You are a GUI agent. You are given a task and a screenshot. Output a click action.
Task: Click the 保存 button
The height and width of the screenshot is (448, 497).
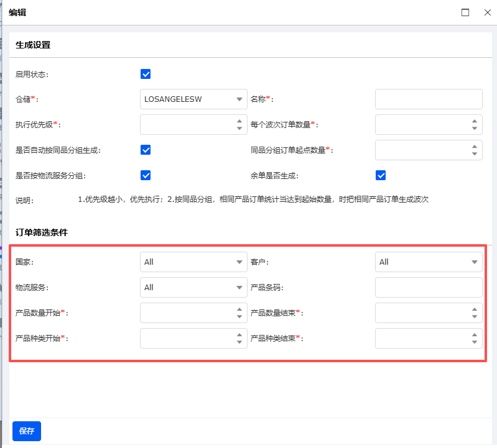(27, 431)
